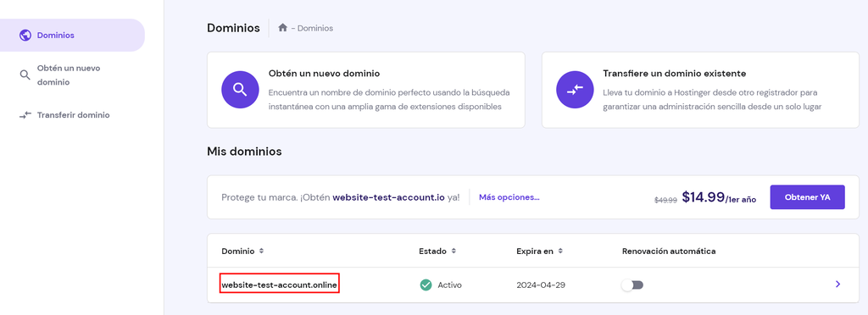Open Transferir dominio sidebar item
The height and width of the screenshot is (315, 868).
pos(72,115)
